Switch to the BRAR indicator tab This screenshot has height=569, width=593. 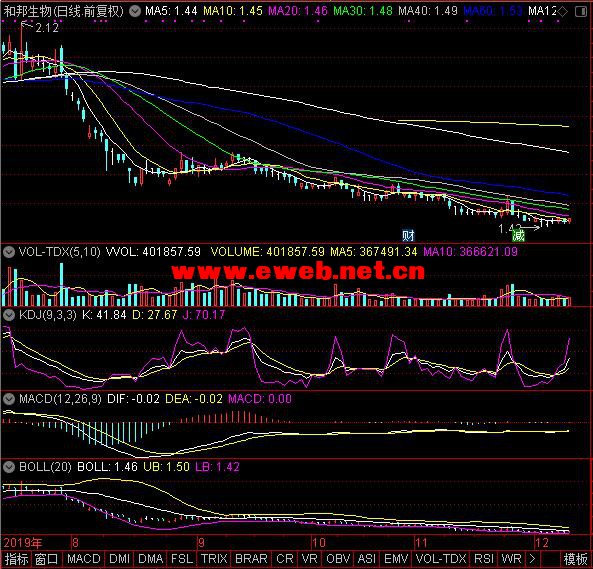click(251, 559)
